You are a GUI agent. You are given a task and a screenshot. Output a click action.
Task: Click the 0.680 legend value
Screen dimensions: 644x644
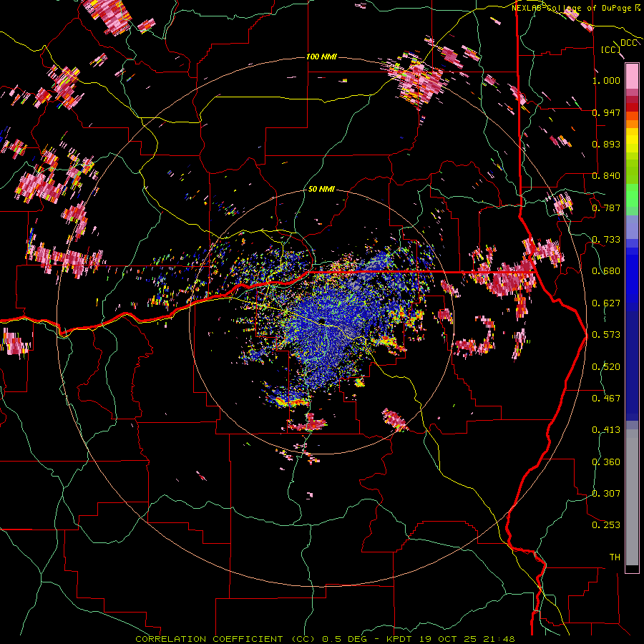click(x=606, y=271)
